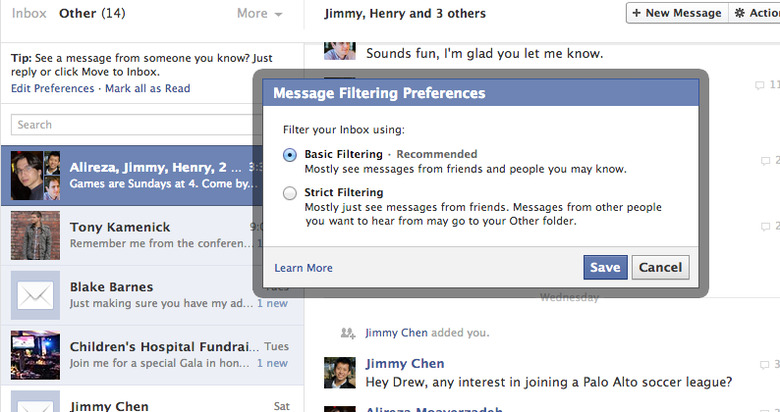Screen dimensions: 780x412
Task: Click Jimmy Chen link in 'added you' line
Action: [396, 333]
